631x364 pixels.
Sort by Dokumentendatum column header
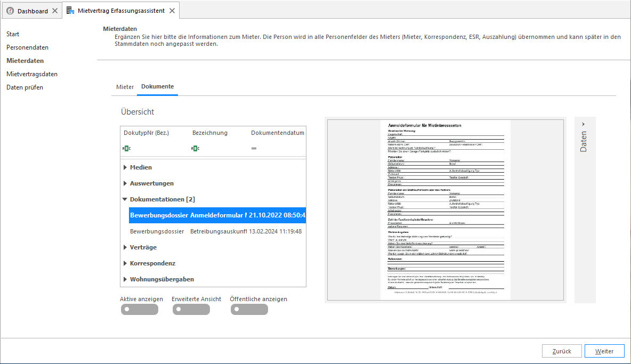click(x=278, y=133)
